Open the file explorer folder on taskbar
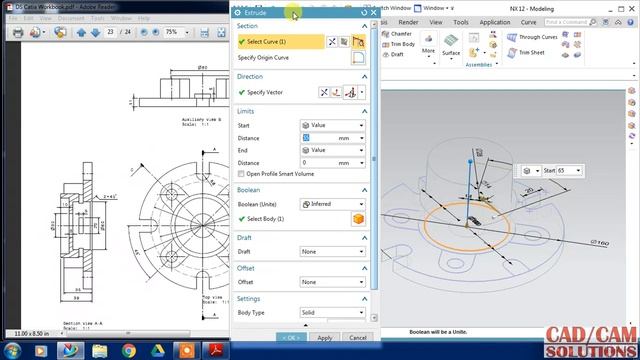Image resolution: width=640 pixels, height=360 pixels. [x=99, y=351]
